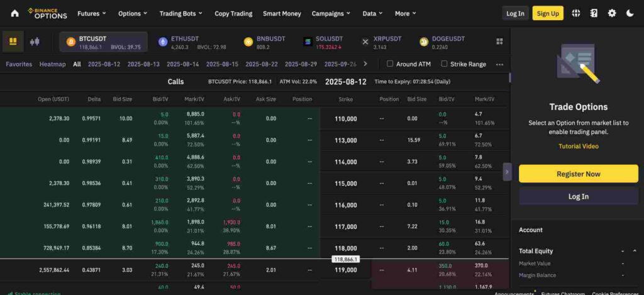Click the XRP coin icon
The height and width of the screenshot is (295, 644).
[x=365, y=42]
